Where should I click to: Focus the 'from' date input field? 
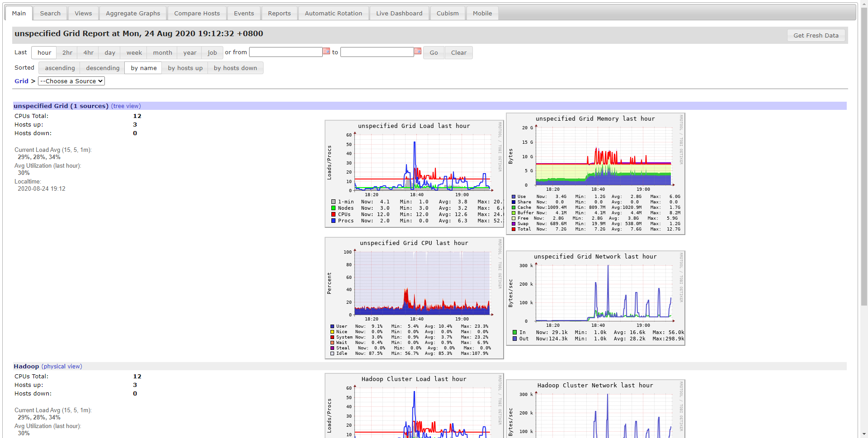(x=286, y=52)
